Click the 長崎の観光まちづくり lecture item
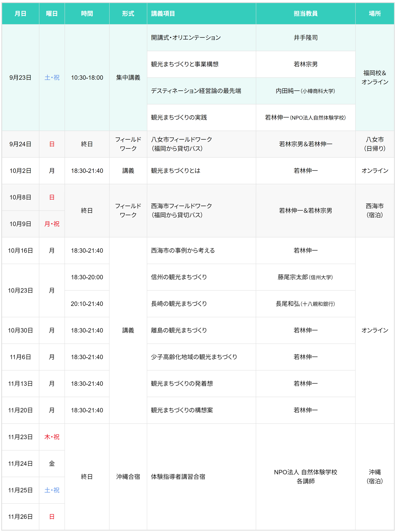This screenshot has width=396, height=532. pyautogui.click(x=179, y=304)
